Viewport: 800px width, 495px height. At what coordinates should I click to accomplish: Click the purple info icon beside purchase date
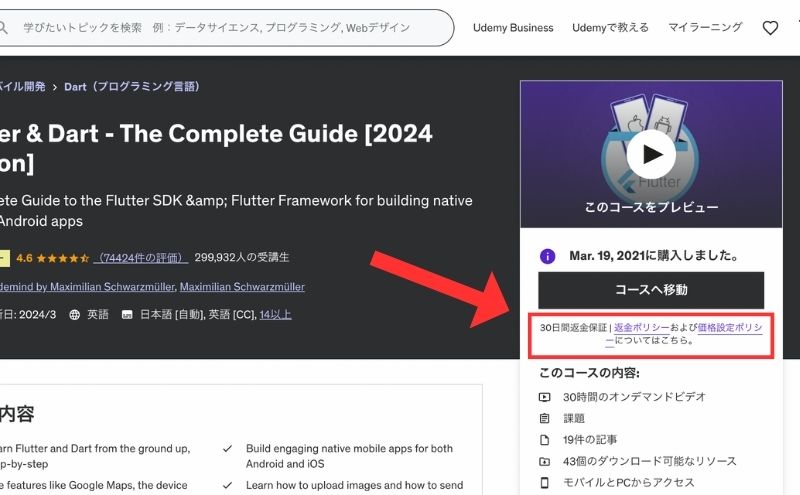[x=547, y=256]
